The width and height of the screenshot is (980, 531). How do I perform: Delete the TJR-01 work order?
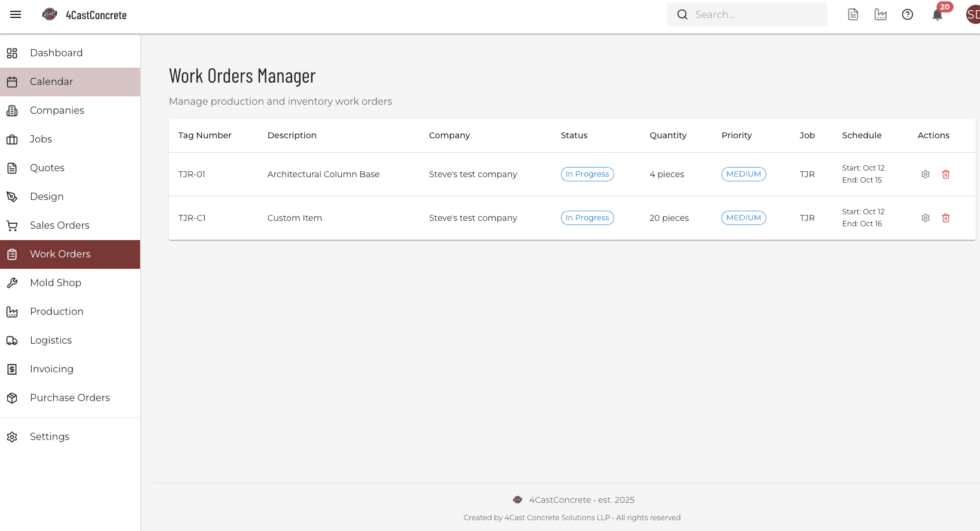tap(946, 174)
